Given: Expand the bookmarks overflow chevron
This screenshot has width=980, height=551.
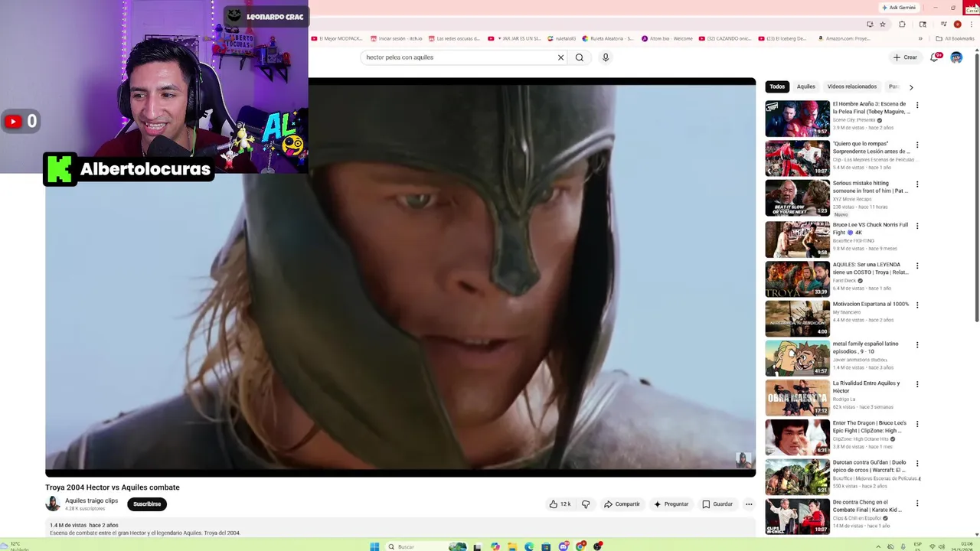Looking at the screenshot, I should point(921,38).
